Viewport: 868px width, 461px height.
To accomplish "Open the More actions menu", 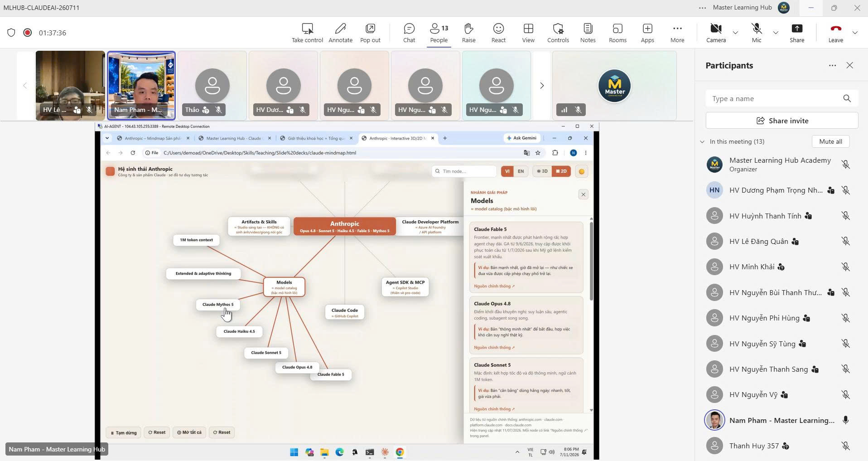I will click(x=677, y=33).
